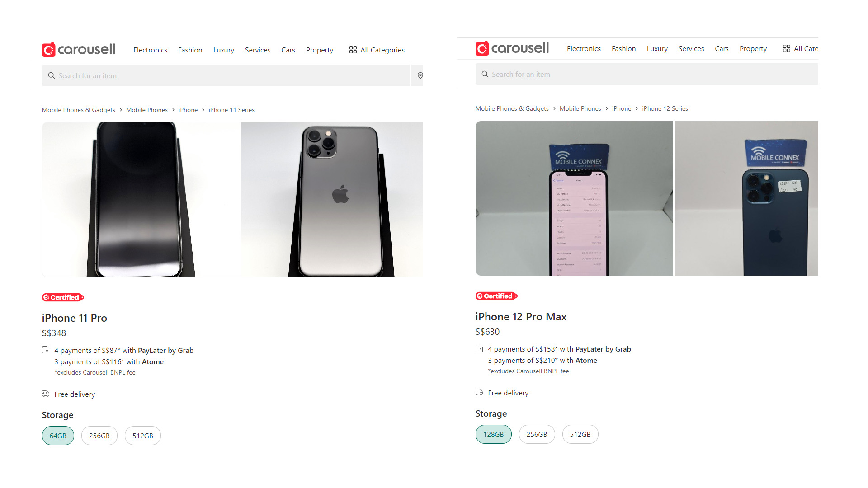Click the All Categories grid icon, left page

click(x=353, y=50)
